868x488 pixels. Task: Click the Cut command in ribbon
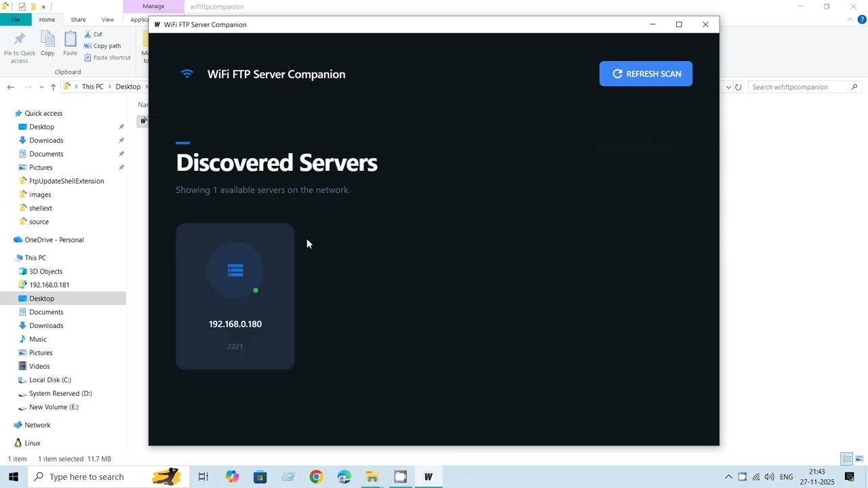93,34
